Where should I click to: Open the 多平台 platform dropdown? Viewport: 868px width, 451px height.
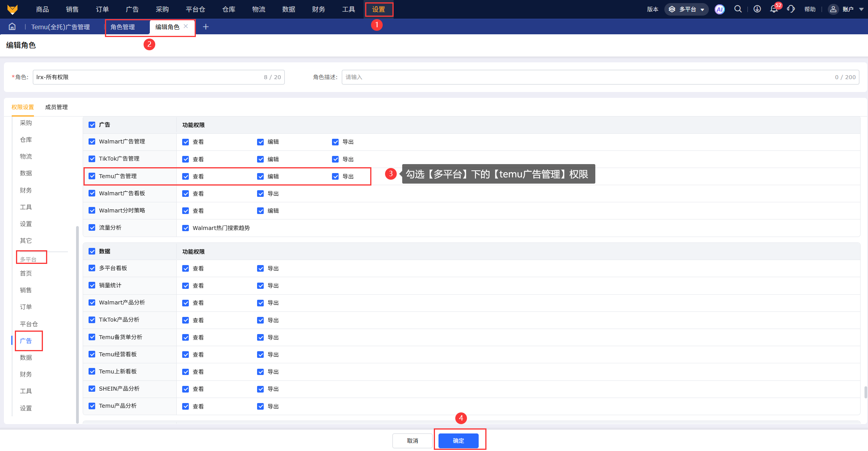(687, 9)
